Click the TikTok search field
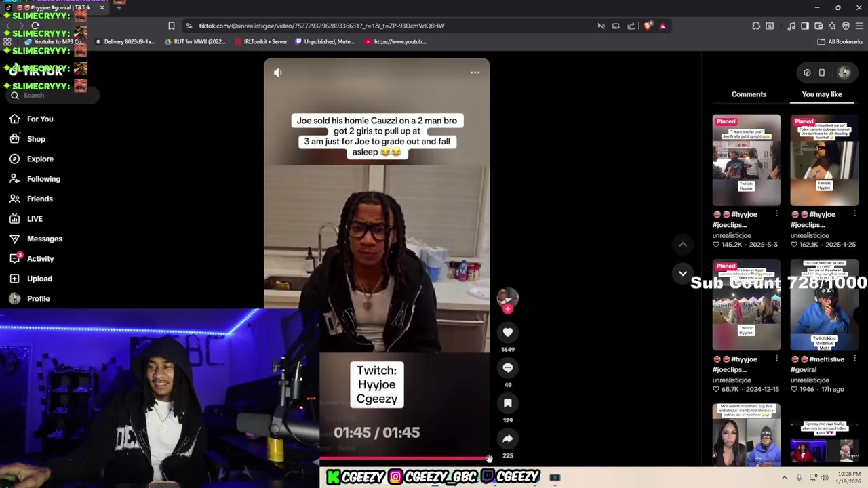Screen dimensions: 868x488 pyautogui.click(x=52, y=96)
